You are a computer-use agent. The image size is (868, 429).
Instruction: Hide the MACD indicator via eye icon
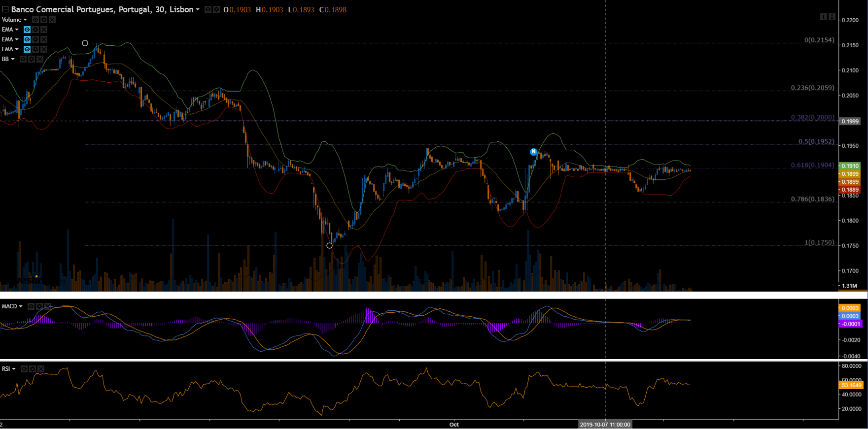(31, 306)
